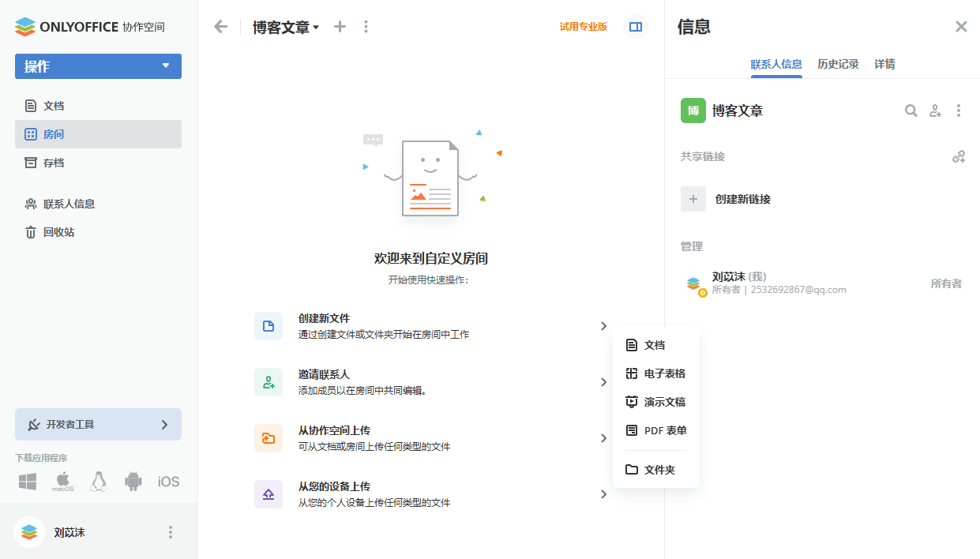Click the 创建新文件 file icon
This screenshot has width=980, height=559.
tap(268, 326)
